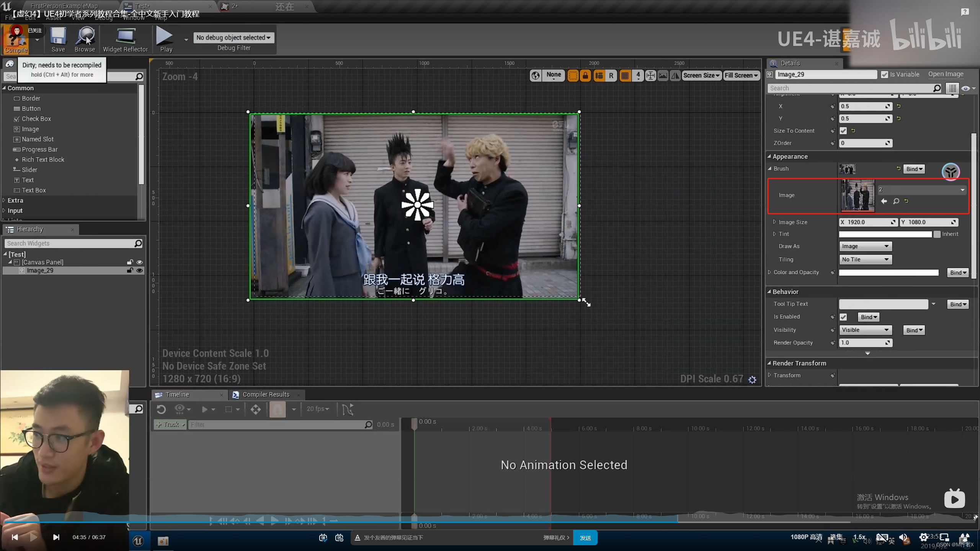The image size is (980, 551).
Task: Open the Visibility Visible dropdown
Action: (x=865, y=330)
